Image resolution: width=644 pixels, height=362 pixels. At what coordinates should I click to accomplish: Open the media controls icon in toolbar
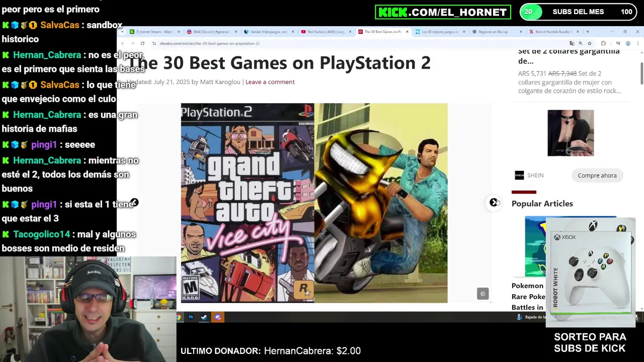click(x=618, y=44)
